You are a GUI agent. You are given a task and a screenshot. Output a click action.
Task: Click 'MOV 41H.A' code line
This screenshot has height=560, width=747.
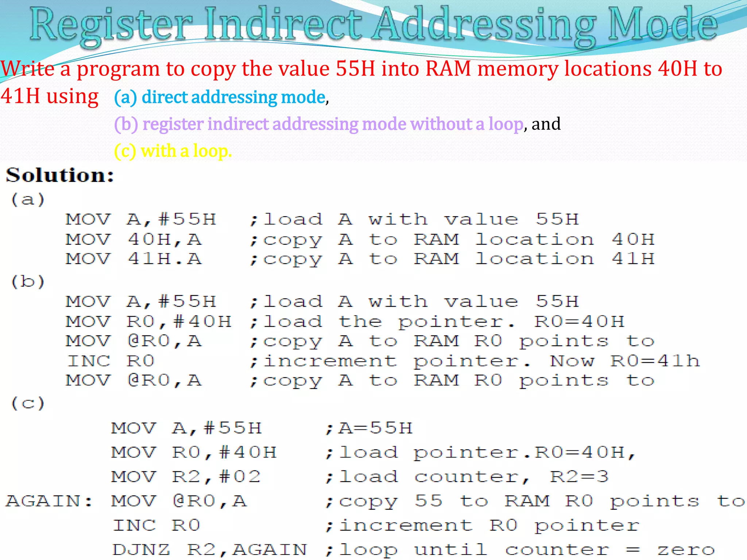pos(133,259)
